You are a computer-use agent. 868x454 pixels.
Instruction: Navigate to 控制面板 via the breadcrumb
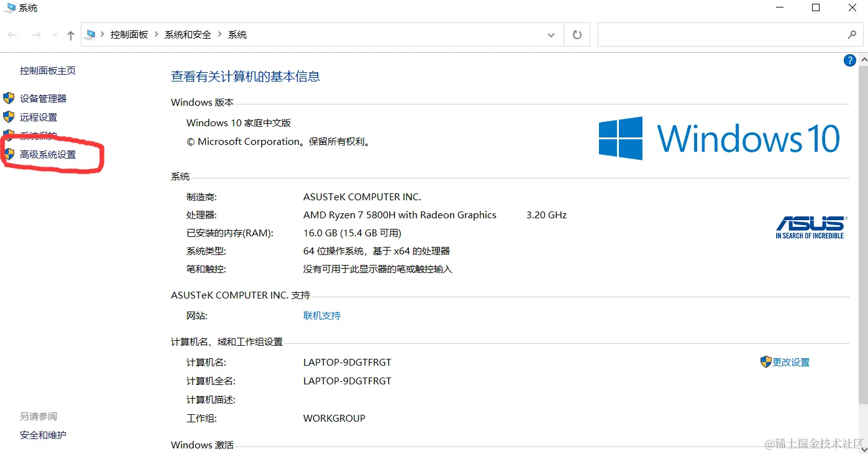129,35
